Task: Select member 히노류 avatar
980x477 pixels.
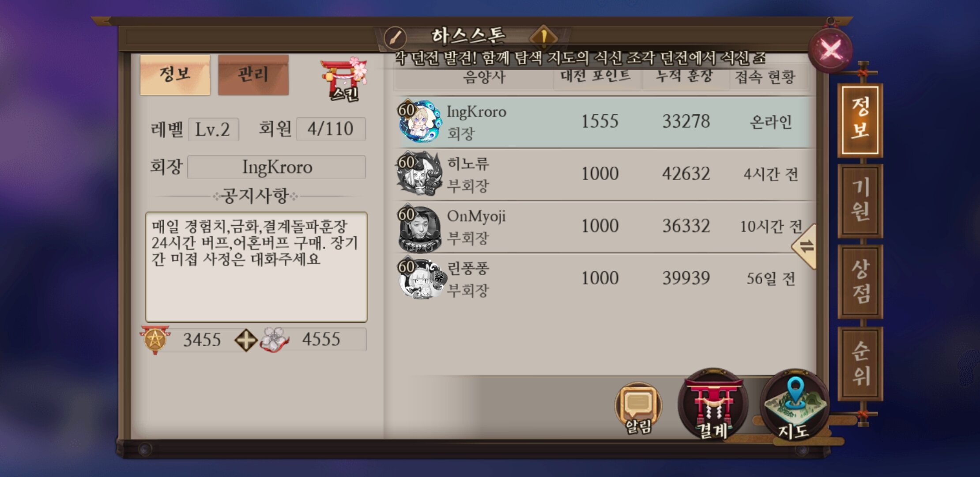Action: click(419, 174)
